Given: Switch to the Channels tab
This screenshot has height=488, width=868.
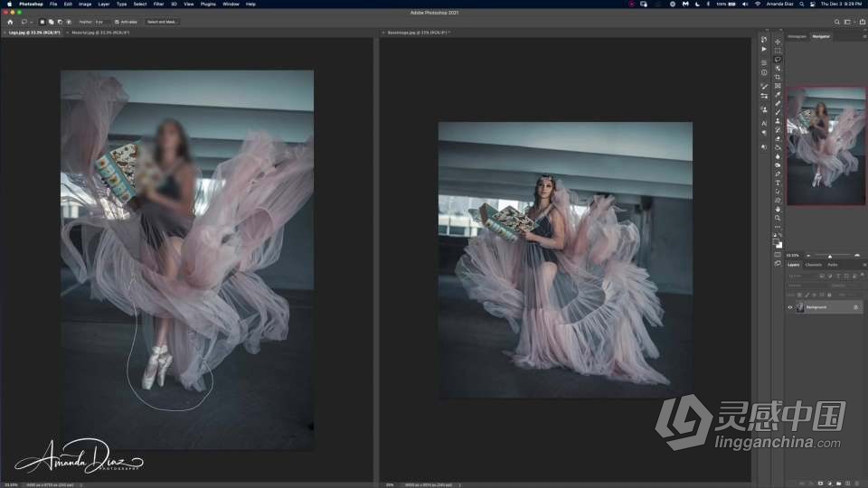Looking at the screenshot, I should tap(813, 265).
